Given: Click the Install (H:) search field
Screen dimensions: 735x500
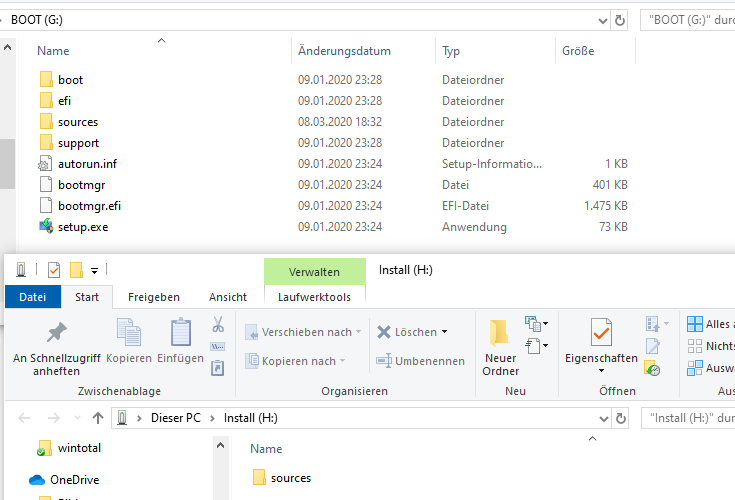Looking at the screenshot, I should pos(688,418).
